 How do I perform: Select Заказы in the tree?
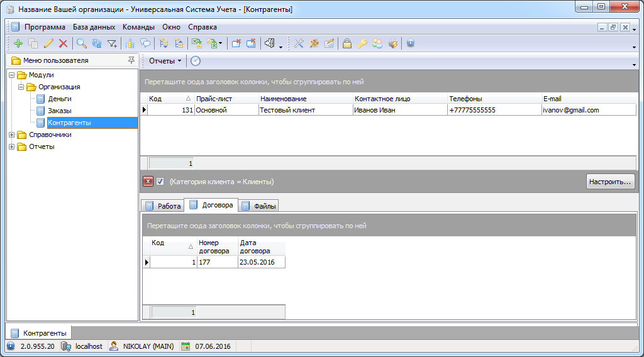(x=60, y=111)
